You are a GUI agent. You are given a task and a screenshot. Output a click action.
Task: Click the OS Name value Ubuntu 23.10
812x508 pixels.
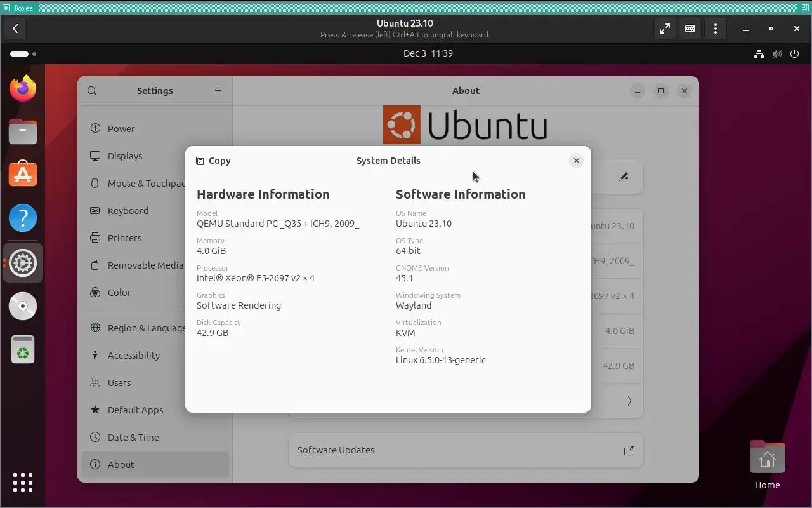pos(424,224)
